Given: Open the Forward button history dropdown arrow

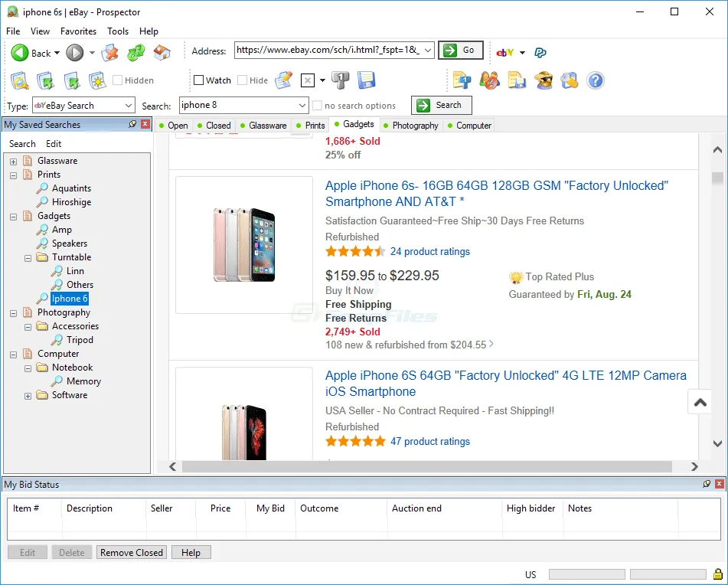Looking at the screenshot, I should 92,53.
